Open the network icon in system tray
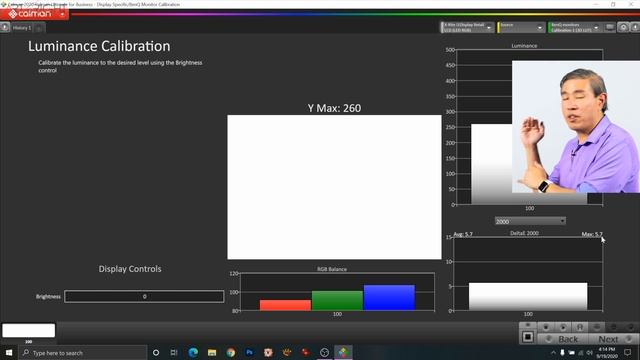 coord(580,353)
